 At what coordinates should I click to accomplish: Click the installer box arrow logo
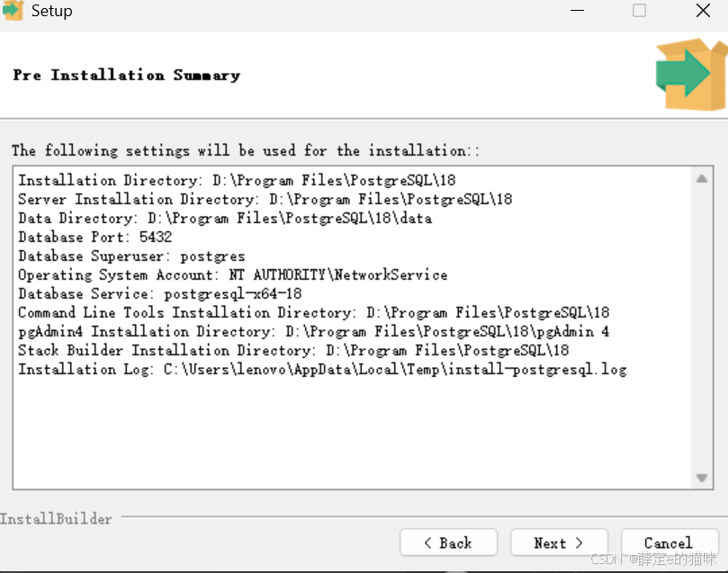(x=691, y=75)
